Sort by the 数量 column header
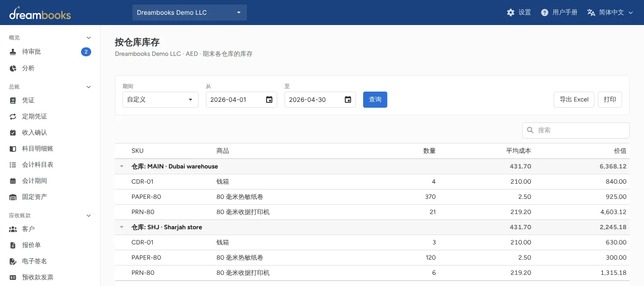This screenshot has width=644, height=286. [x=429, y=151]
